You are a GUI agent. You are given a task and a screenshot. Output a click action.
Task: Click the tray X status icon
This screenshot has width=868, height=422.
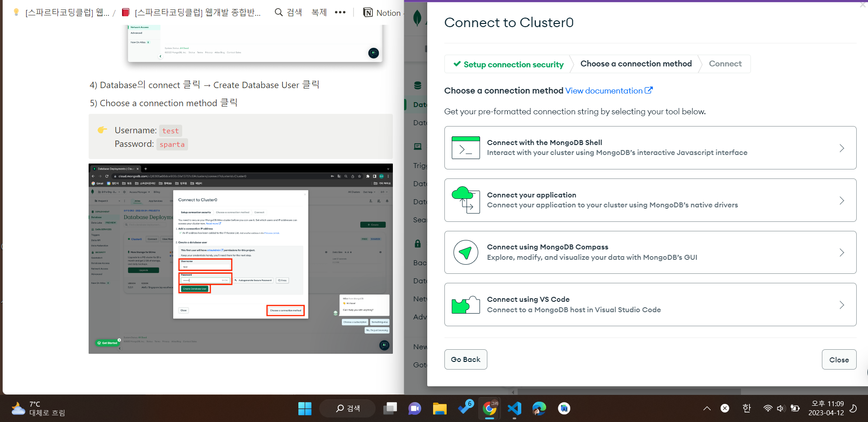point(725,408)
